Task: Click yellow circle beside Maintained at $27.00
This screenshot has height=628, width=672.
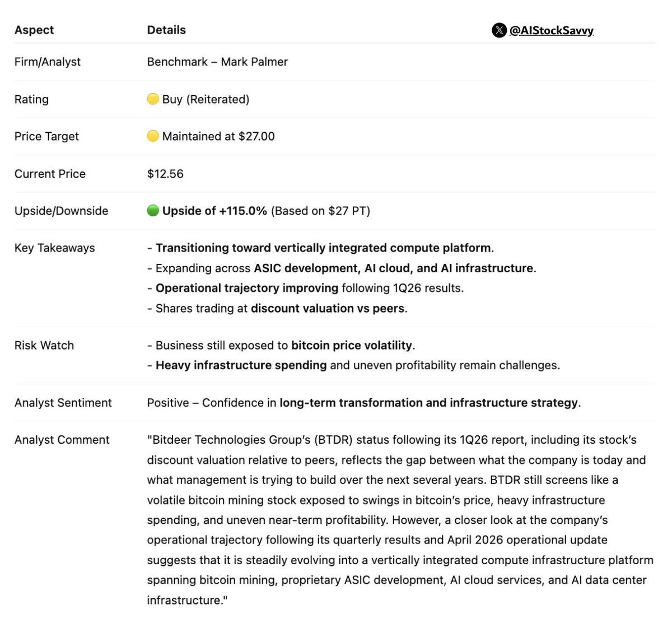Action: point(153,136)
